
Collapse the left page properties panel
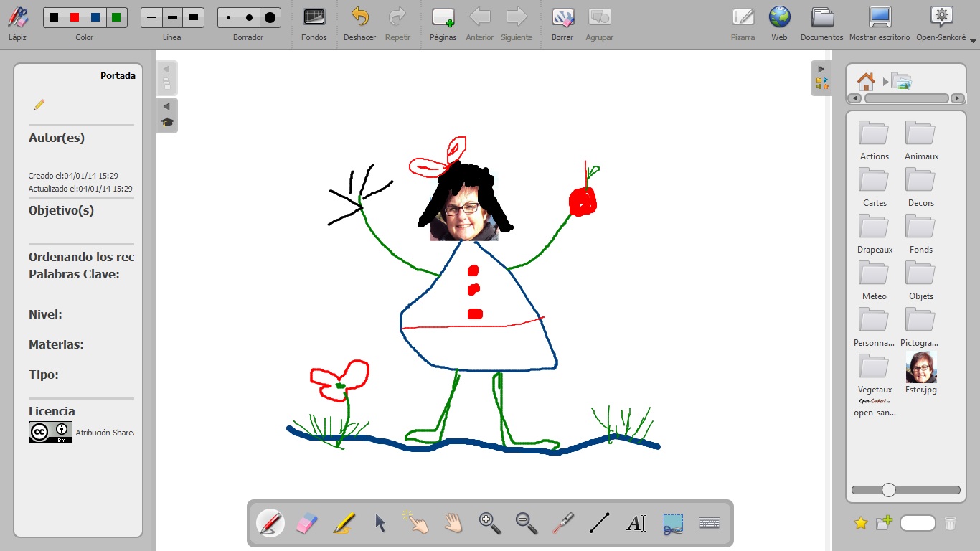[166, 70]
